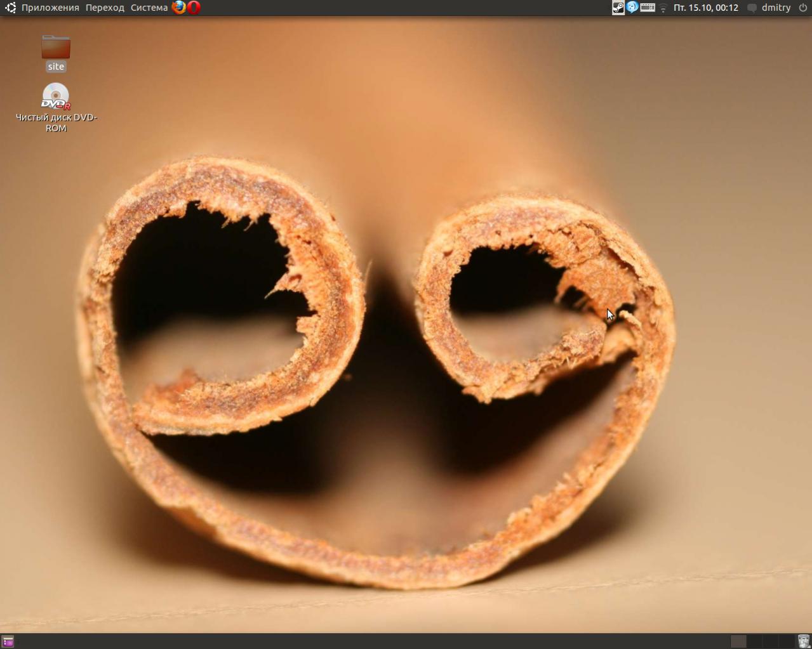Screen dimensions: 812x649
Task: Open the Переход menu
Action: 105,8
